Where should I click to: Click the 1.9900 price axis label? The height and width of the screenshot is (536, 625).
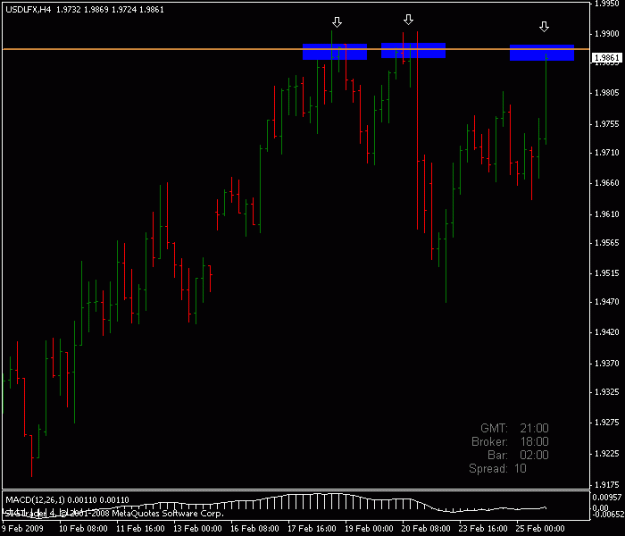(x=607, y=34)
